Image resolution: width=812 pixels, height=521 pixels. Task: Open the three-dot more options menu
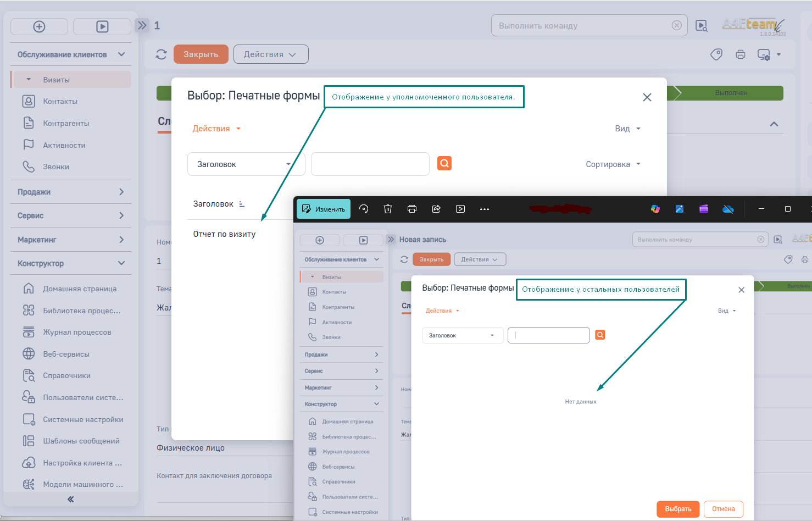(484, 209)
